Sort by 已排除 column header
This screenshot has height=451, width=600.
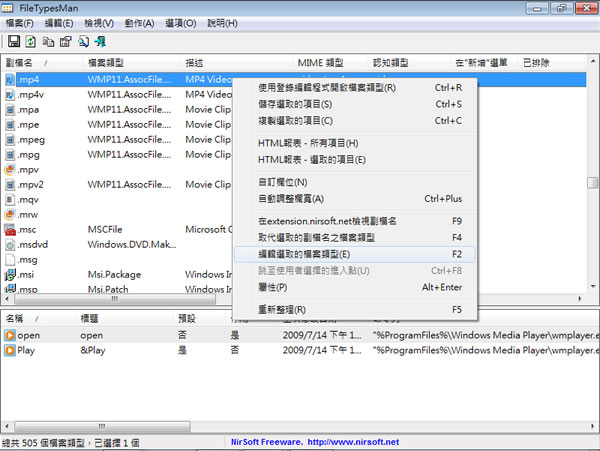[552, 63]
